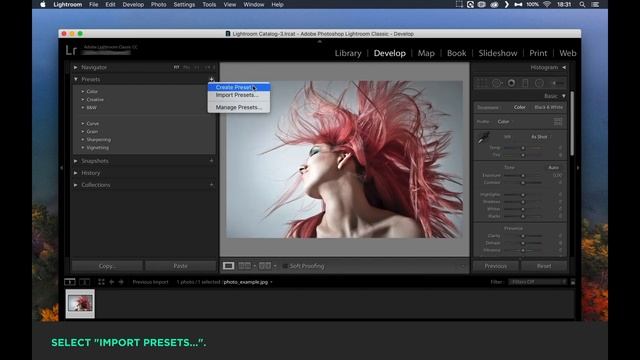Expand the Curve preset group
Image resolution: width=640 pixels, height=360 pixels.
click(83, 123)
